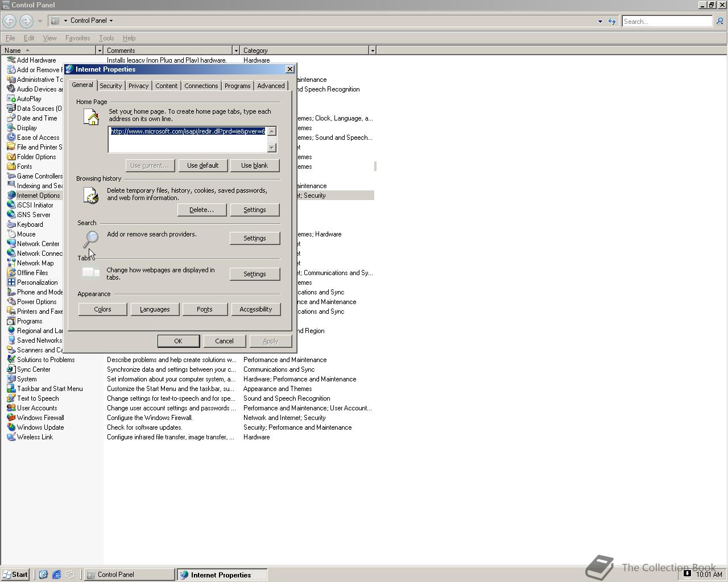728x582 pixels.
Task: Select the Network Map icon
Action: 11,263
